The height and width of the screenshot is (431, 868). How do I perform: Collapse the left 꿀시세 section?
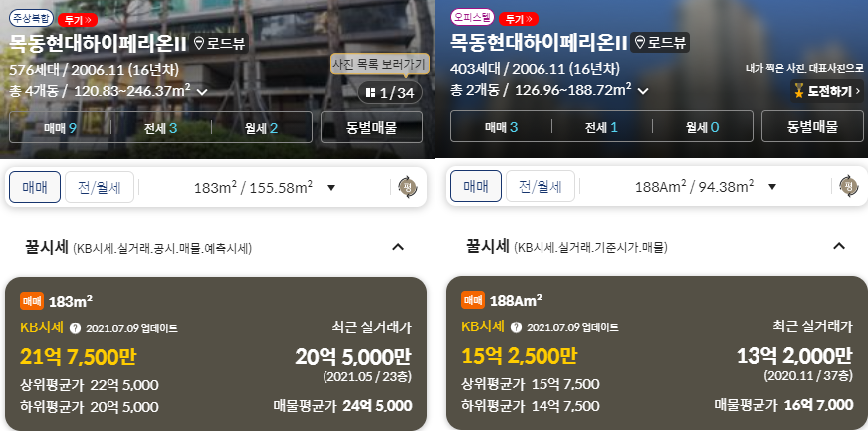pos(398,247)
